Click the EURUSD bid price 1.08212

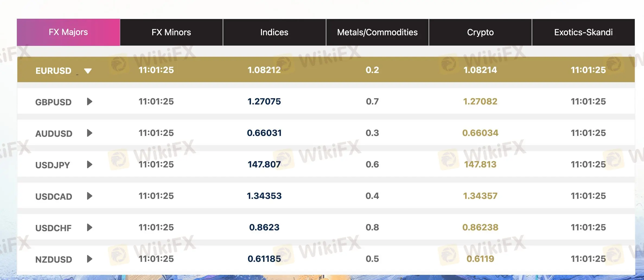click(x=264, y=70)
